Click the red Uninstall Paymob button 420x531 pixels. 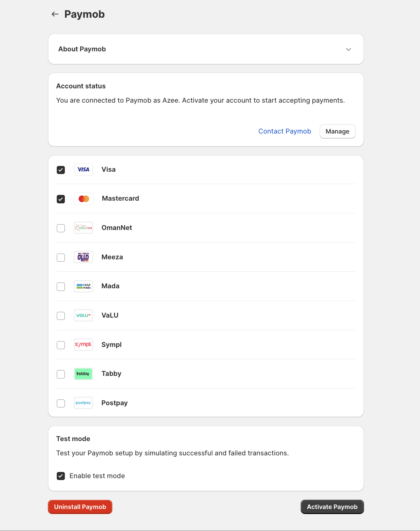click(x=80, y=507)
